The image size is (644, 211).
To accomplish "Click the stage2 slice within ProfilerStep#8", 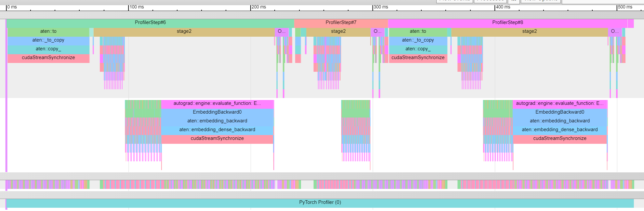I will pos(529,31).
